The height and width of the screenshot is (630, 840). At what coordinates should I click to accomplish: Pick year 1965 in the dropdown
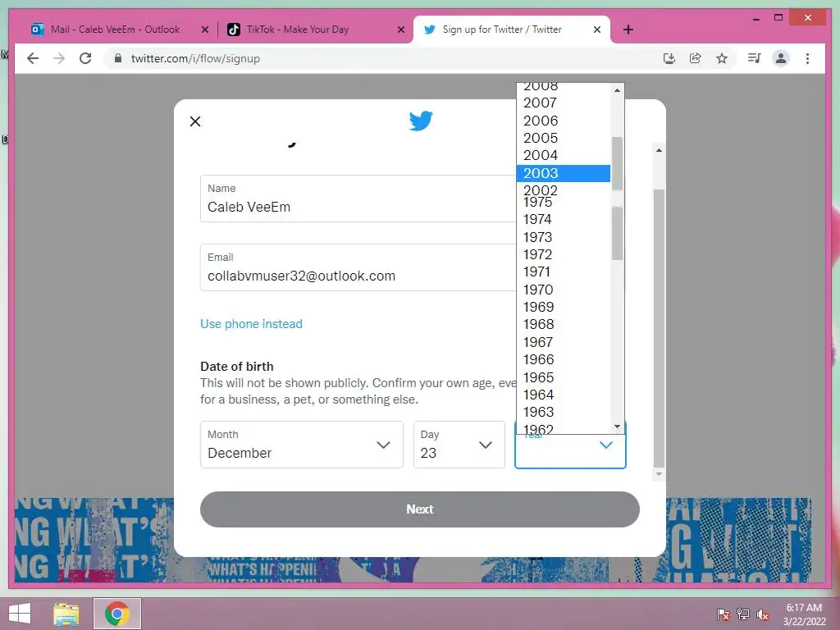(x=564, y=377)
